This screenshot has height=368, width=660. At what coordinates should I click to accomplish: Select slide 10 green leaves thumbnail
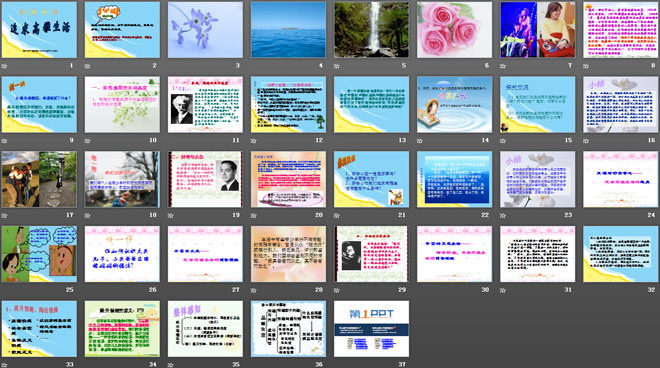point(122,104)
